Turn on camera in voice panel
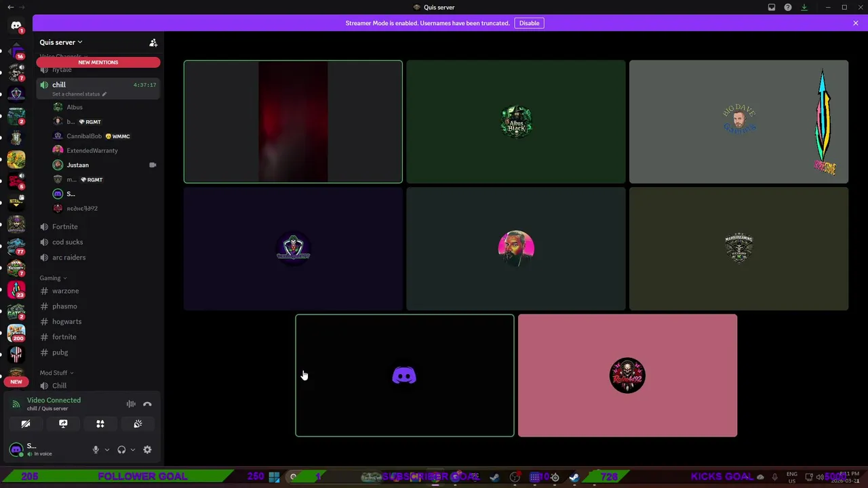 (26, 424)
